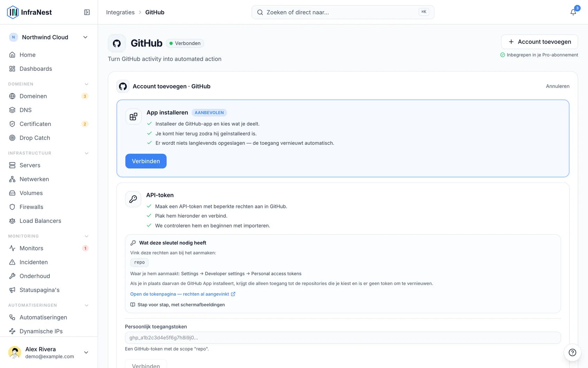Collapse the Infrastructuur section chevron
The image size is (588, 368).
(86, 153)
